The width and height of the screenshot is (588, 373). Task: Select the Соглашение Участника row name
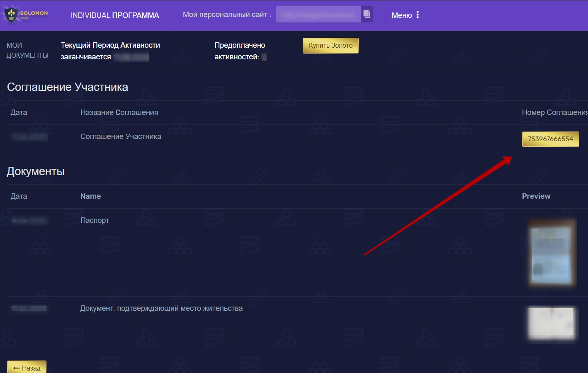(x=121, y=137)
